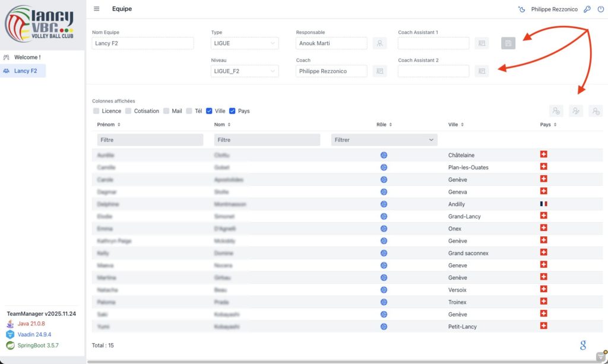Open the Type dropdown showing LIGUE
Viewport: 608px width, 364px height.
245,43
